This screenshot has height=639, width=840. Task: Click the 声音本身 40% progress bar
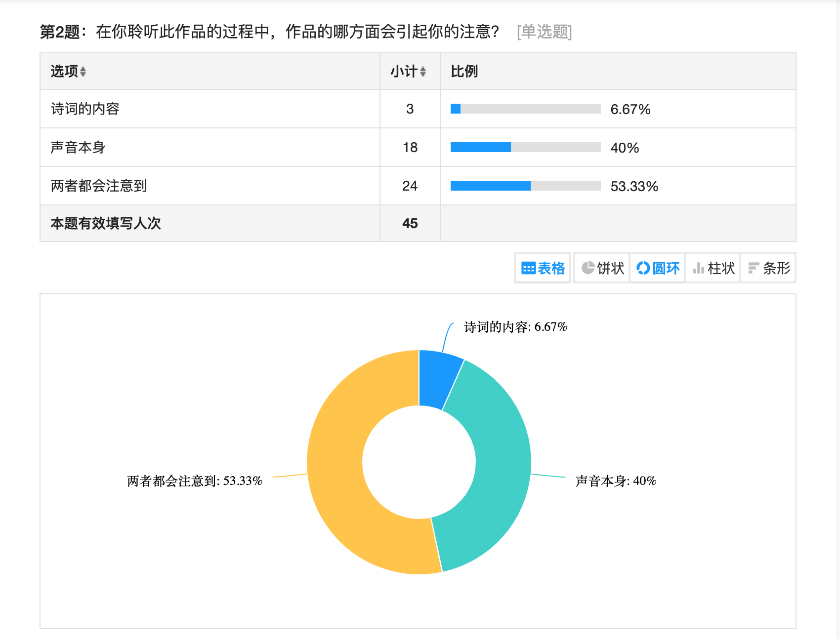(x=525, y=147)
